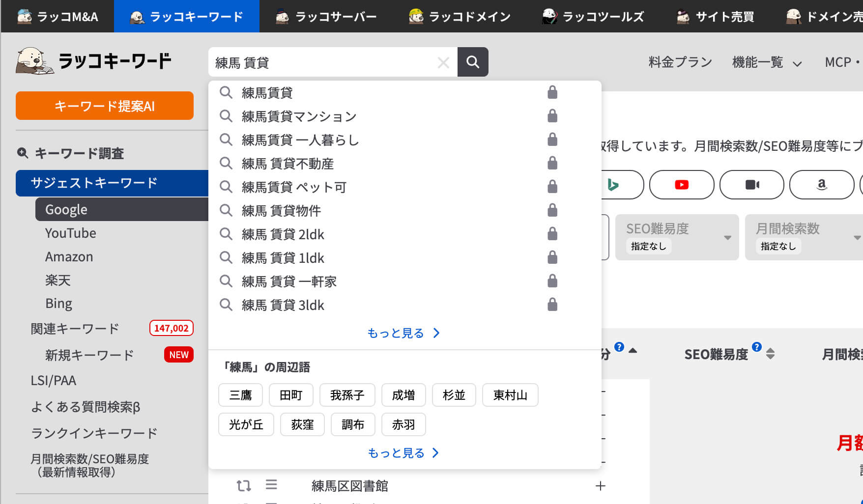Open the ラッコサーバー top tab

tap(326, 16)
